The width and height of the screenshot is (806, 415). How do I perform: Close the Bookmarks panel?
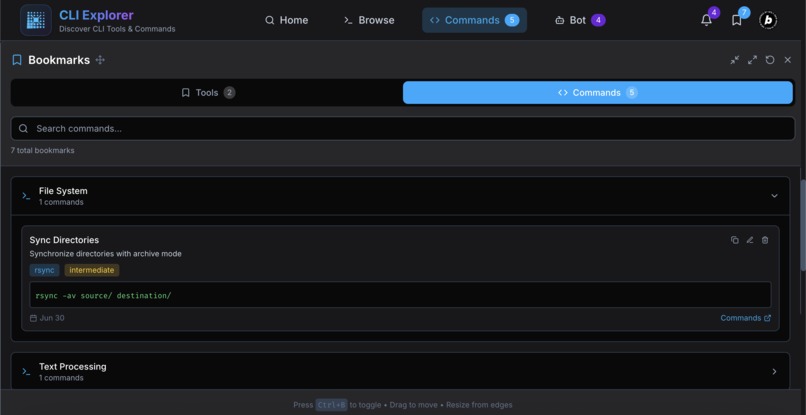(x=787, y=60)
